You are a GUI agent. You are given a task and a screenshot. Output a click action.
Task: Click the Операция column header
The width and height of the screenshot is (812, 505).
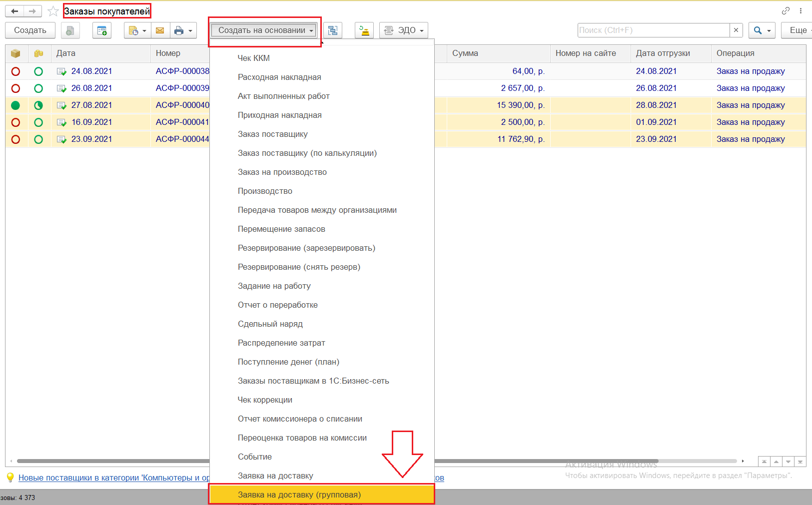[x=758, y=53]
